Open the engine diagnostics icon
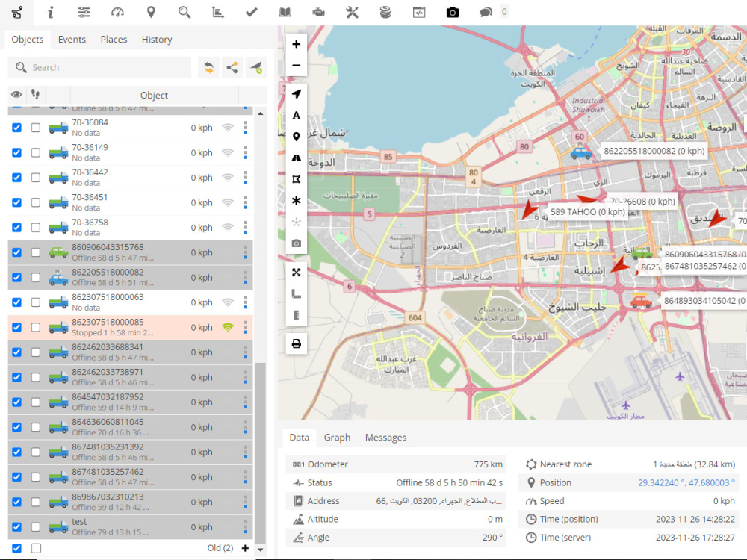747x560 pixels. [x=318, y=13]
